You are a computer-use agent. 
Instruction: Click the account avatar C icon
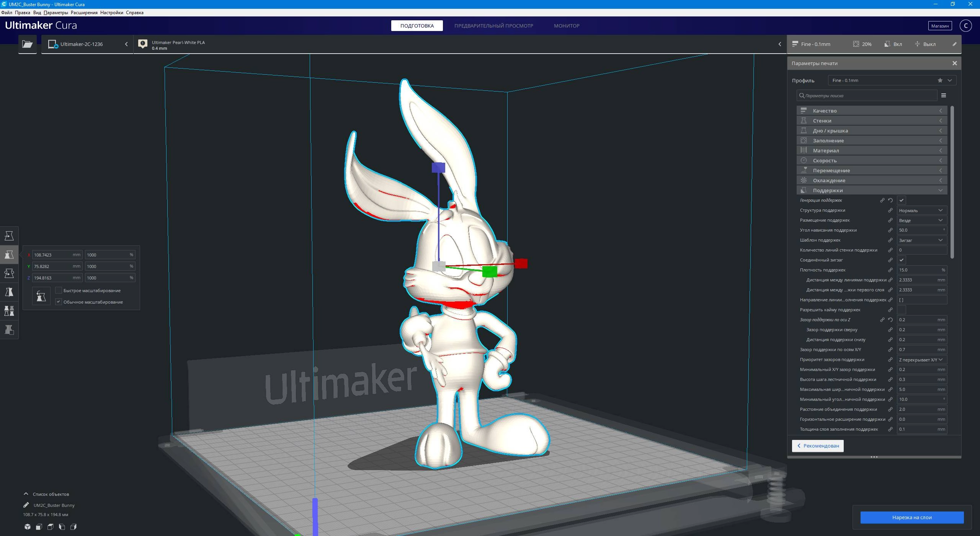[966, 26]
